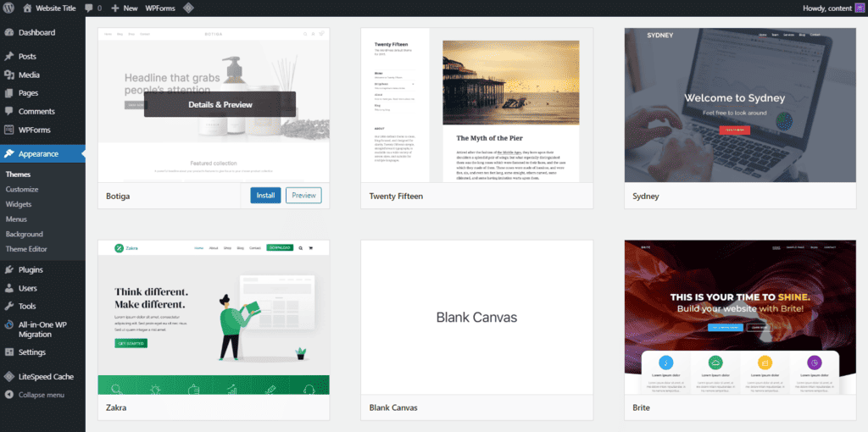
Task: Click the Plugins plug icon
Action: click(8, 269)
